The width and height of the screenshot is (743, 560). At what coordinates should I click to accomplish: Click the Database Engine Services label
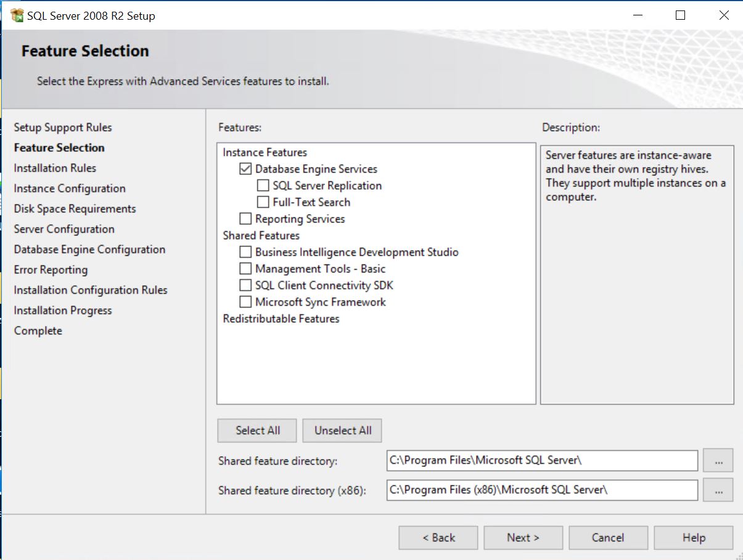[316, 169]
